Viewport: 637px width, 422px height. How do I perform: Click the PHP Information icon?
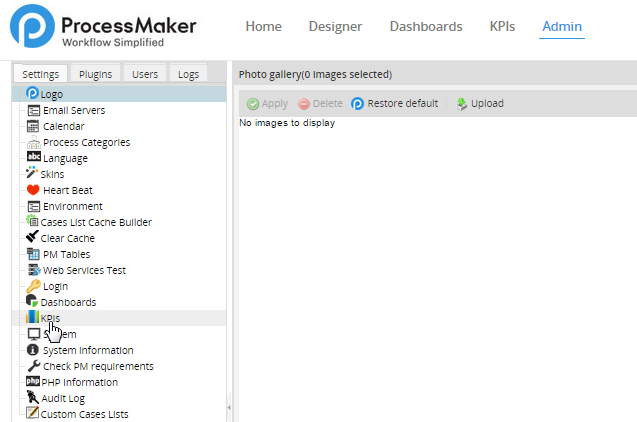click(33, 382)
